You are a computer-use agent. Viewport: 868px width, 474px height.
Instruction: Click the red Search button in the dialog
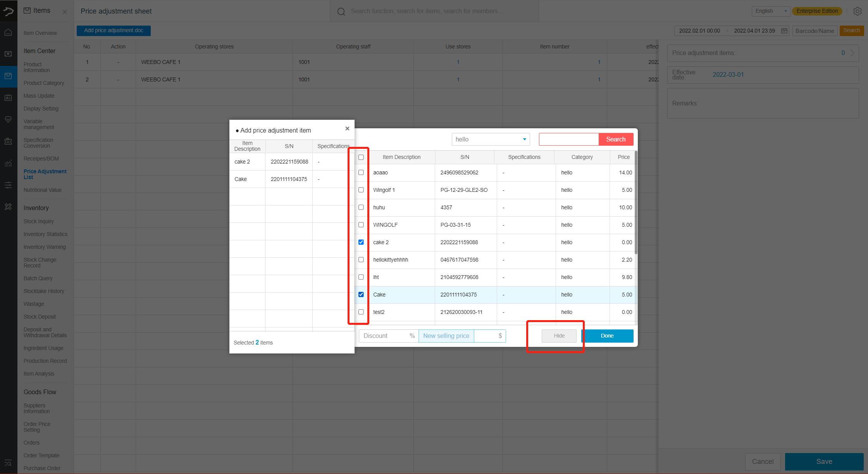pos(616,140)
